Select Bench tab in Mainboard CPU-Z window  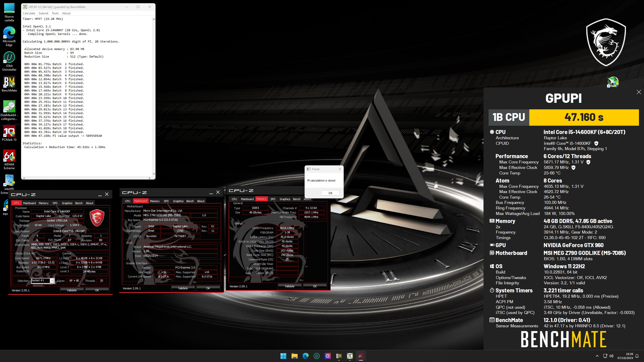pos(190,201)
